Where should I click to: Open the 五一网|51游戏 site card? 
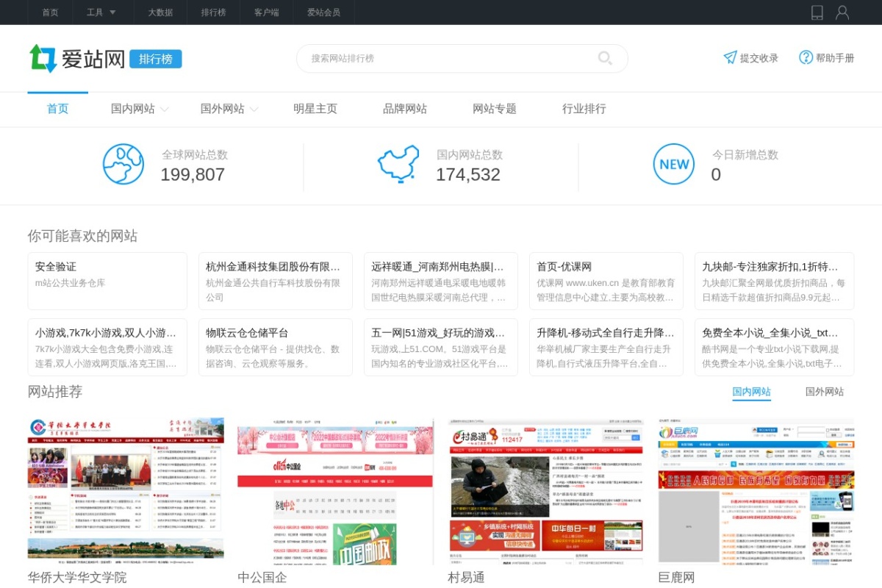(x=441, y=347)
